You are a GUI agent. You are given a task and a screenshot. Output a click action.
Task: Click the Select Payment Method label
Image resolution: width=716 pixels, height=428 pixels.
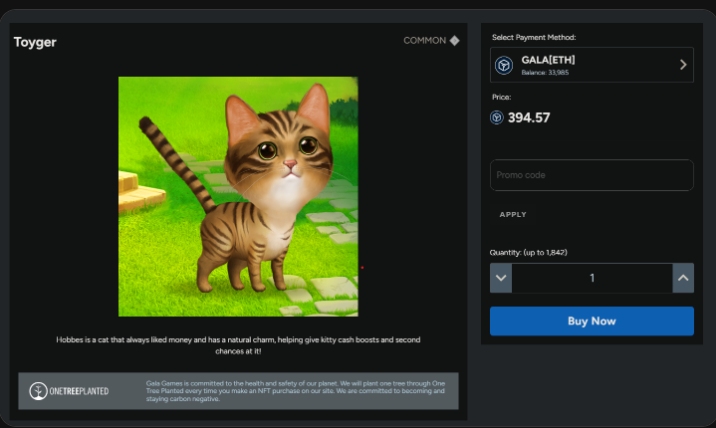[x=534, y=37]
